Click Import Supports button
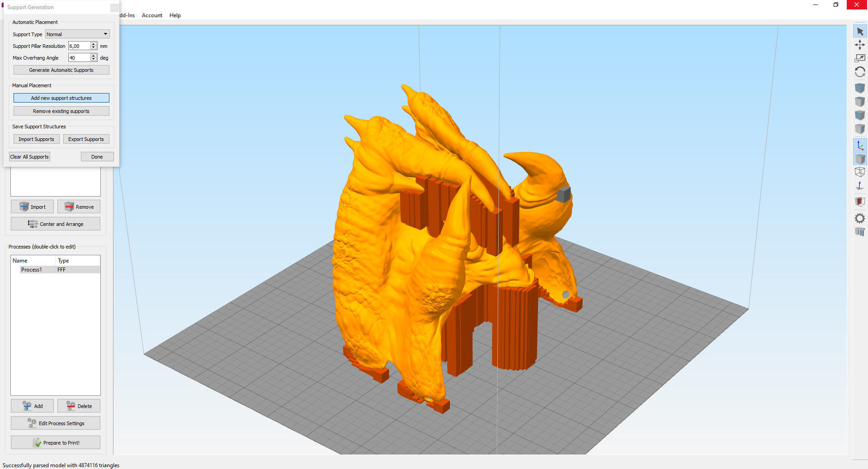The image size is (868, 469). 36,139
